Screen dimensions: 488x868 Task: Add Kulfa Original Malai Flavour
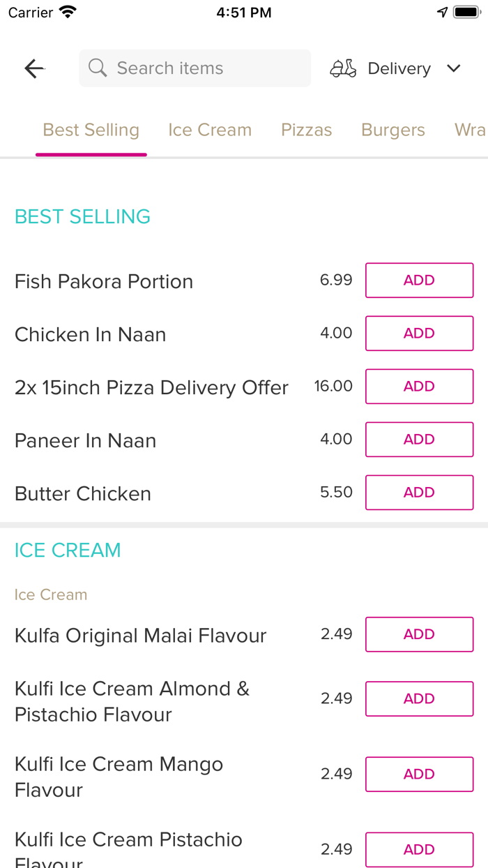[x=419, y=634]
